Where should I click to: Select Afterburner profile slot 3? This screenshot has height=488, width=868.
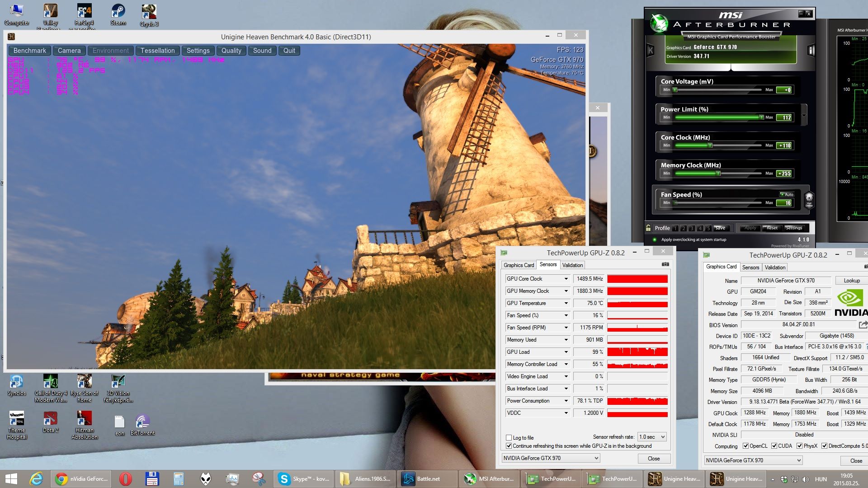pyautogui.click(x=692, y=228)
